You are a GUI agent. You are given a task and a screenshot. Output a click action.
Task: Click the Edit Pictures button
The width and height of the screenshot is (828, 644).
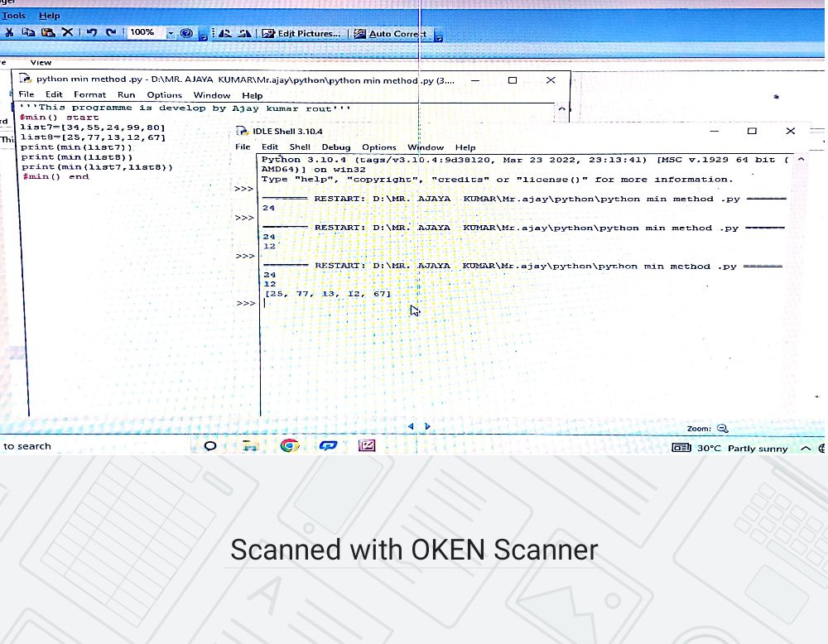[x=301, y=33]
